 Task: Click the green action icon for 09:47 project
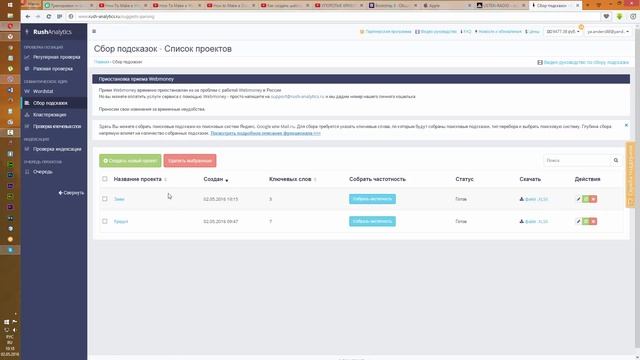pos(586,221)
